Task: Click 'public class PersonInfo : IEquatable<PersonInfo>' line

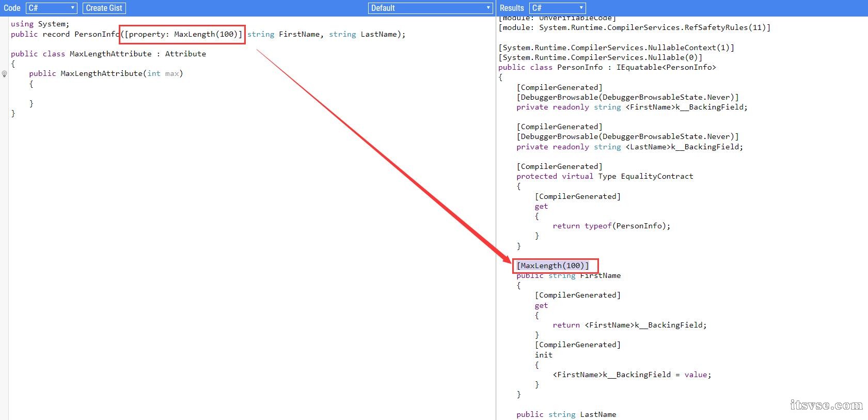Action: 607,67
